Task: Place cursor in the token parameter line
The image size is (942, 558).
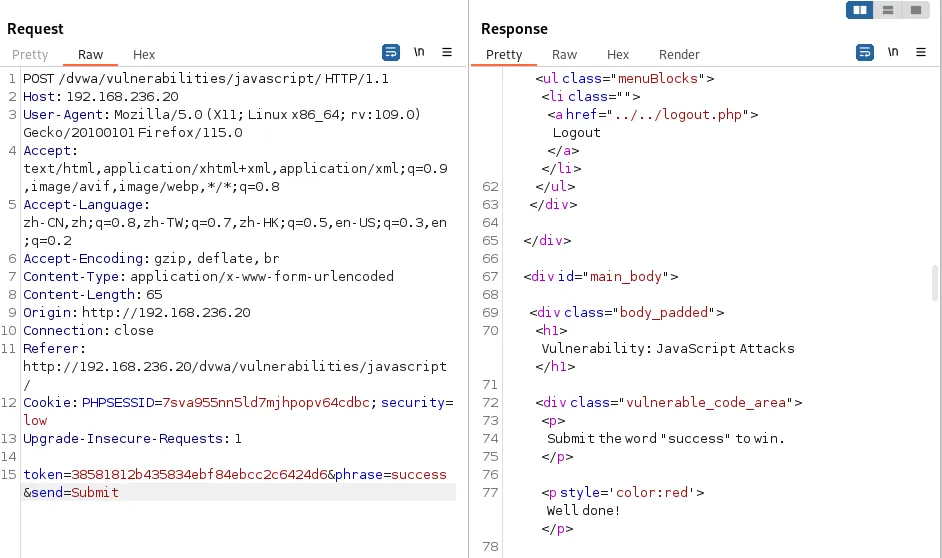Action: click(180, 474)
